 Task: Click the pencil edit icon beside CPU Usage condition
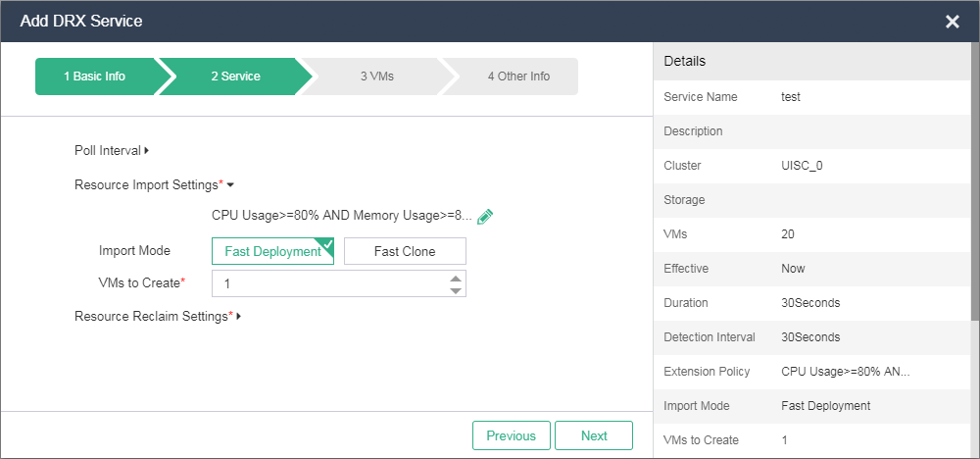pos(484,217)
